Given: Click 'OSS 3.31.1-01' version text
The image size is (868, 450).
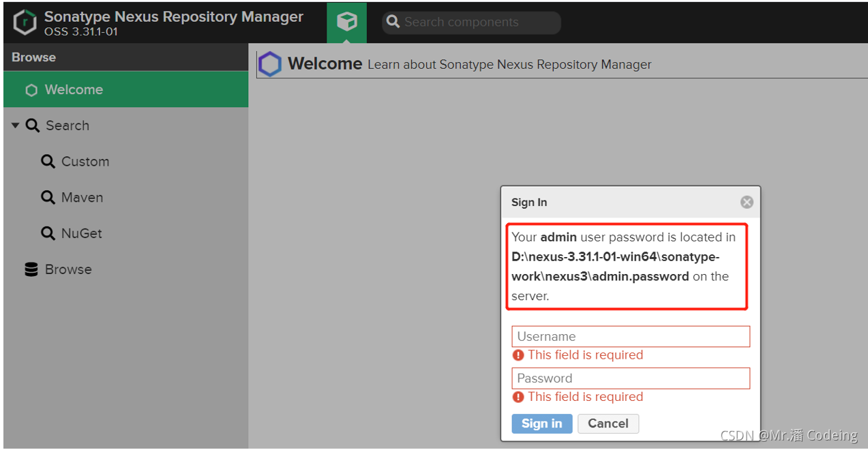Looking at the screenshot, I should point(81,31).
